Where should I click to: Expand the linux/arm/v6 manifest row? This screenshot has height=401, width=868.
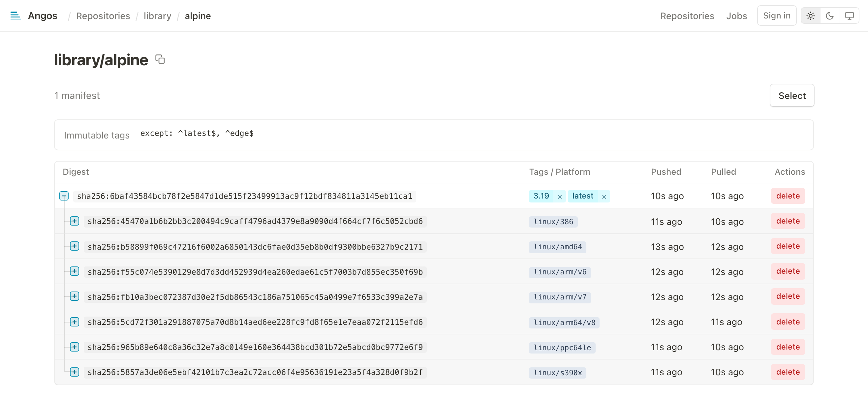click(75, 271)
